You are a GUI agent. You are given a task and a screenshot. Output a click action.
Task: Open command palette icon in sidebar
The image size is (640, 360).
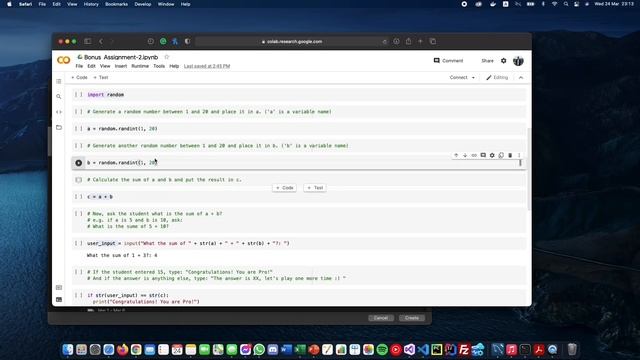tap(59, 287)
